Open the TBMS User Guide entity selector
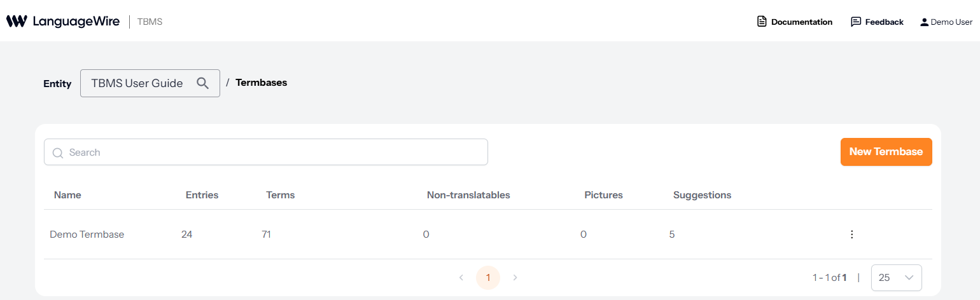980x300 pixels. (137, 83)
